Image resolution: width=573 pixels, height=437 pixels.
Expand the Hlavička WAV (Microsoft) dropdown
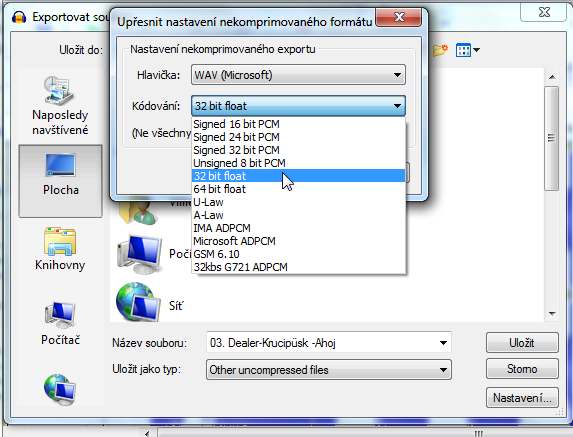pyautogui.click(x=298, y=75)
